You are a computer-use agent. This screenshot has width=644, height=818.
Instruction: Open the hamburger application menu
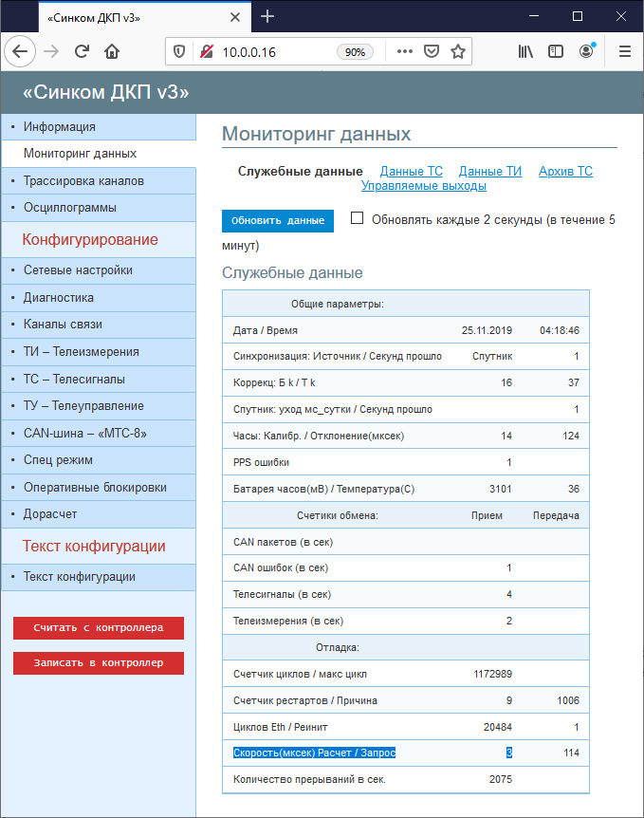[x=624, y=52]
